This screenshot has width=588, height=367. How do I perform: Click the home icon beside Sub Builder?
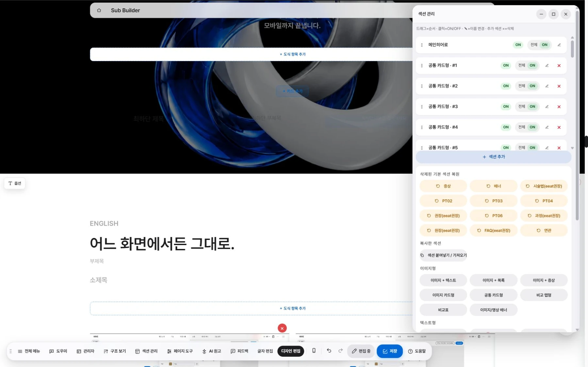coord(99,10)
